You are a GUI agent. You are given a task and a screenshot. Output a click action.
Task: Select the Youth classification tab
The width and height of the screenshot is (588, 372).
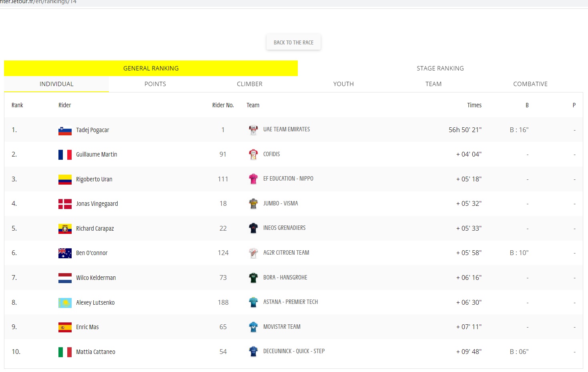343,84
